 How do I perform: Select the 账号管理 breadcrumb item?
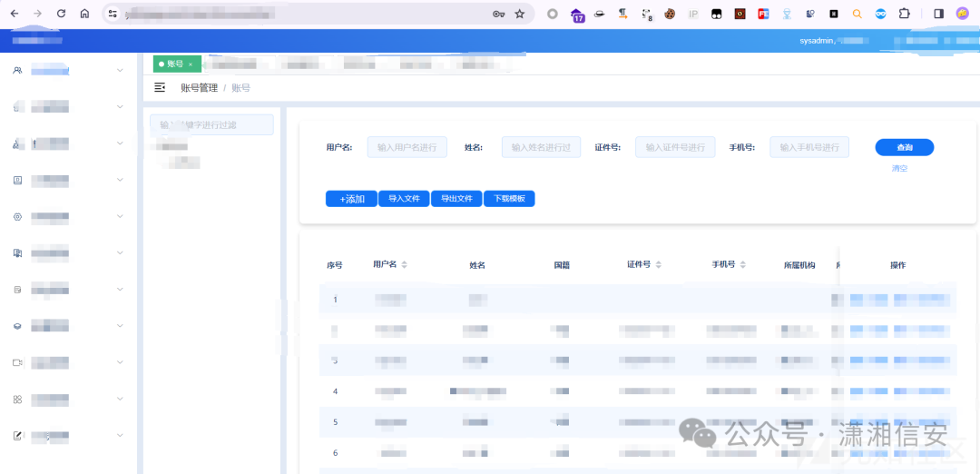199,88
